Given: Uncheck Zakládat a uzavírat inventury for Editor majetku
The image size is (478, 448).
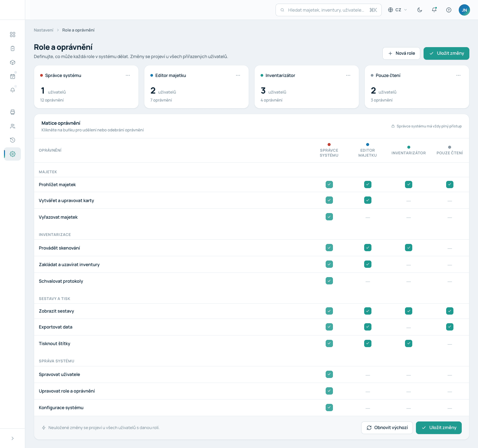Looking at the screenshot, I should pos(368,264).
